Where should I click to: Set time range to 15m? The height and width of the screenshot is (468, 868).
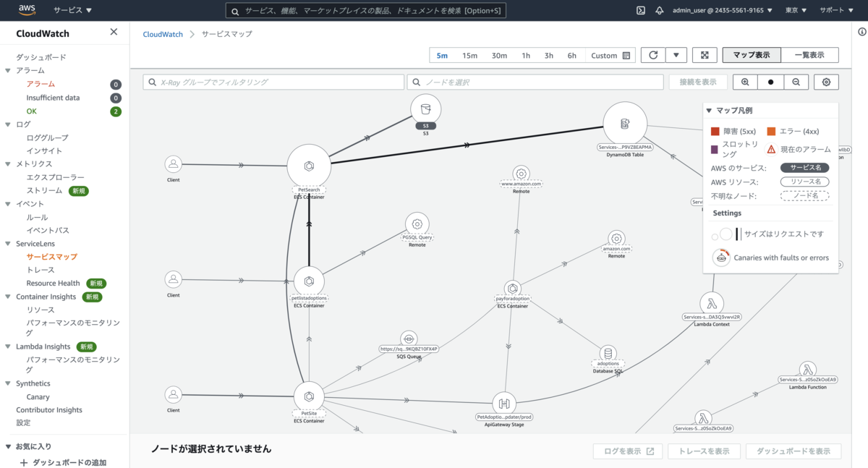(x=470, y=56)
